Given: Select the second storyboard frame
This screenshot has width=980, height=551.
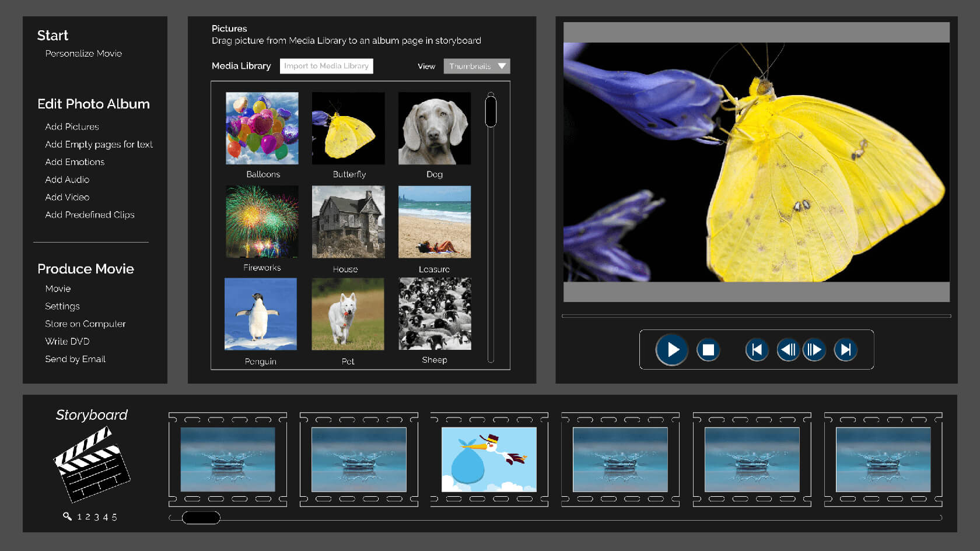Looking at the screenshot, I should coord(359,459).
